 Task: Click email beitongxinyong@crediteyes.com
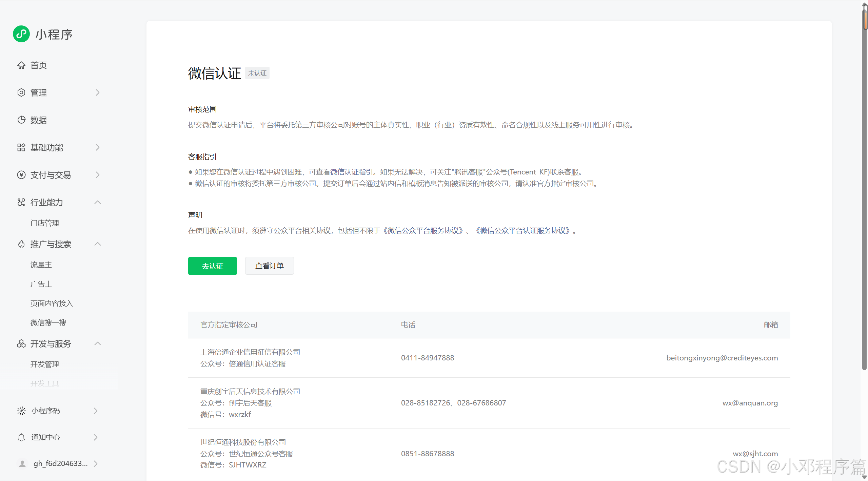(722, 358)
